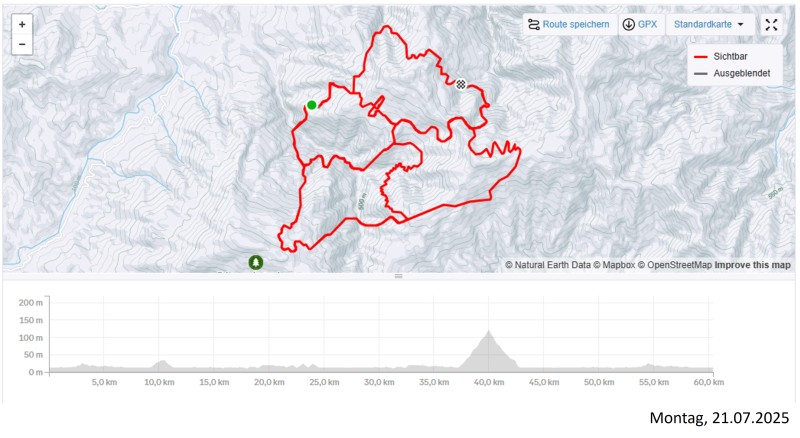This screenshot has height=438, width=800.
Task: Zoom out with the minus button
Action: (22, 45)
